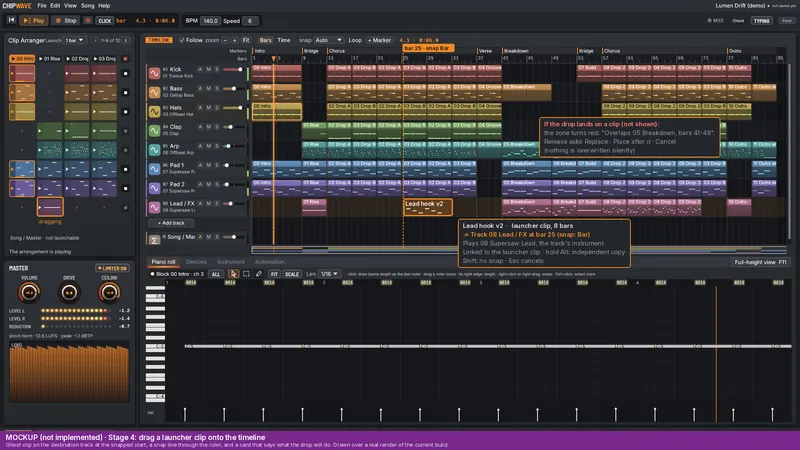Click the master VOLUME knob
The image size is (800, 450).
(x=29, y=292)
